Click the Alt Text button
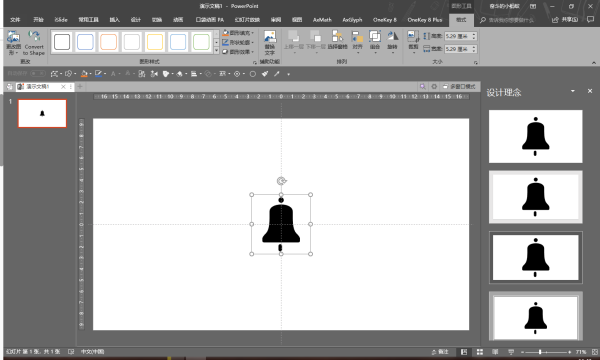 pos(270,43)
